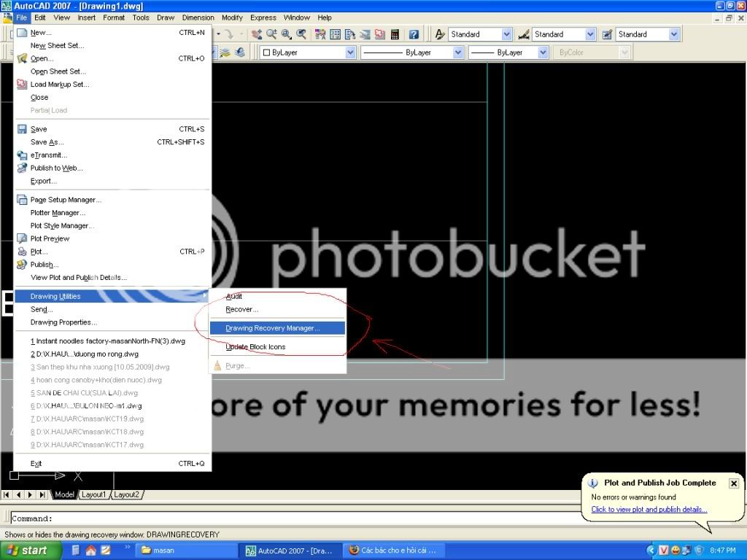This screenshot has height=560, width=747.
Task: Open the ByLayer color control dropdown
Action: coord(351,52)
